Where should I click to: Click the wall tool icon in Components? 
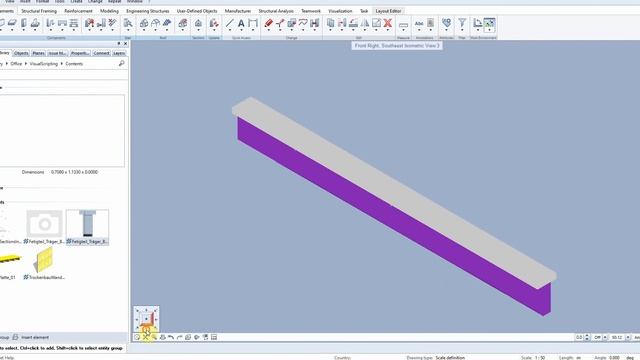(24, 23)
